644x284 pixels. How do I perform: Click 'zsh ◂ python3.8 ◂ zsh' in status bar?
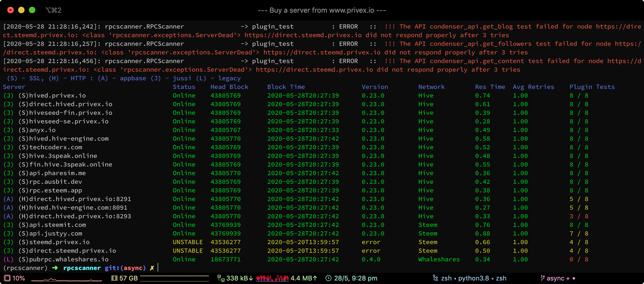point(474,278)
